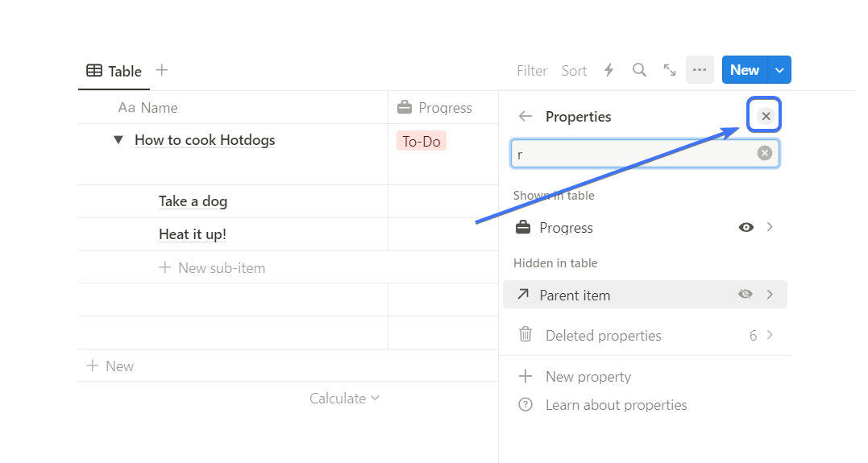This screenshot has height=463, width=868.
Task: Open the Filter menu
Action: click(532, 71)
